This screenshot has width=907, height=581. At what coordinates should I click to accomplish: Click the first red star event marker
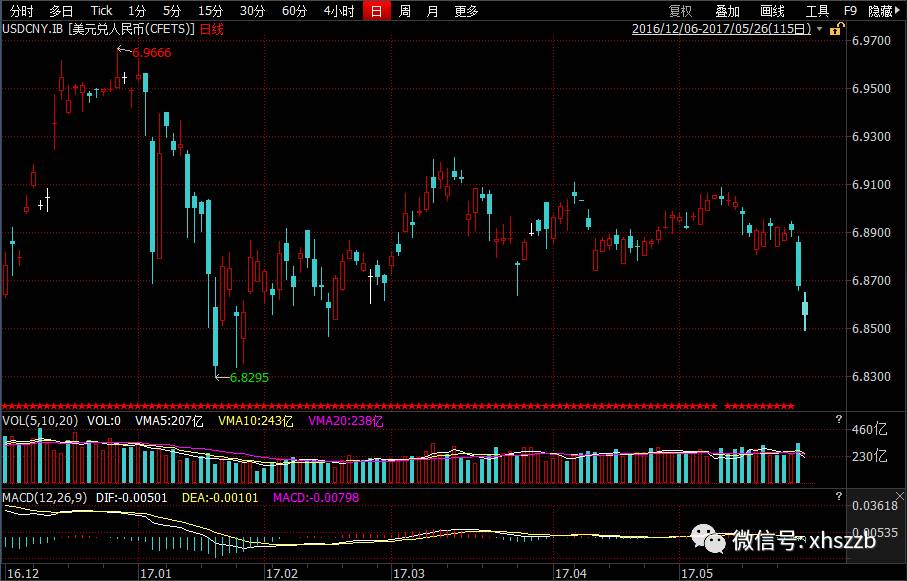click(4, 407)
